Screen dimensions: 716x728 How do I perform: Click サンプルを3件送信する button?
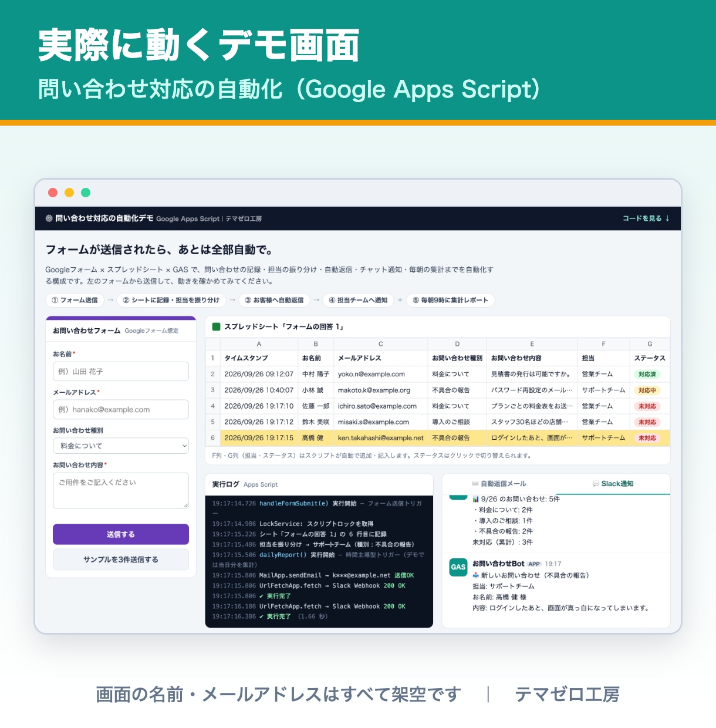tap(121, 560)
